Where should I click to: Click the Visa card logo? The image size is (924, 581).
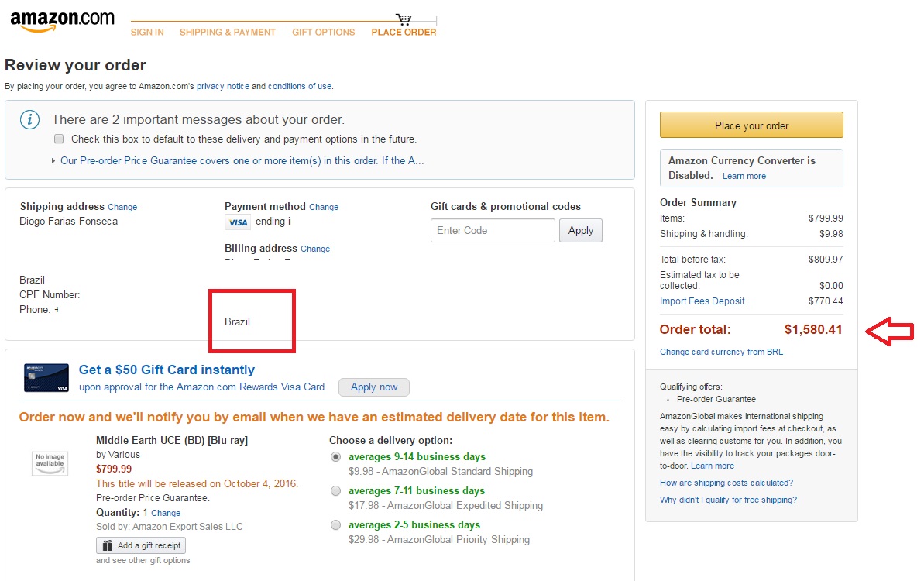(x=238, y=222)
